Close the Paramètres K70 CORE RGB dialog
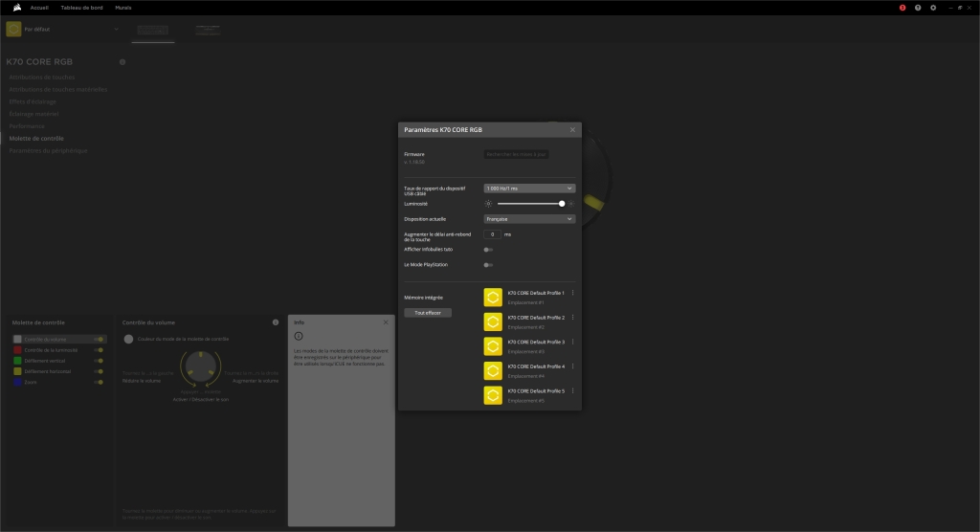980x532 pixels. coord(572,129)
